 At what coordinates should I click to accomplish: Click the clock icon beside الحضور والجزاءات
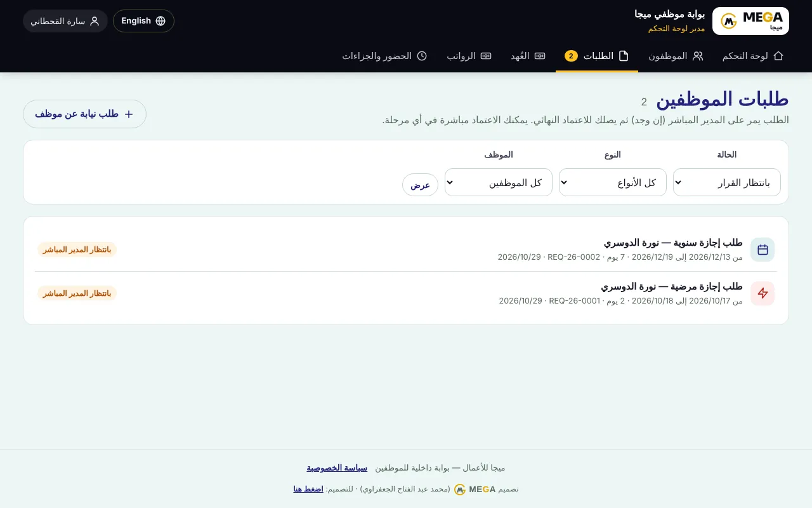[422, 56]
